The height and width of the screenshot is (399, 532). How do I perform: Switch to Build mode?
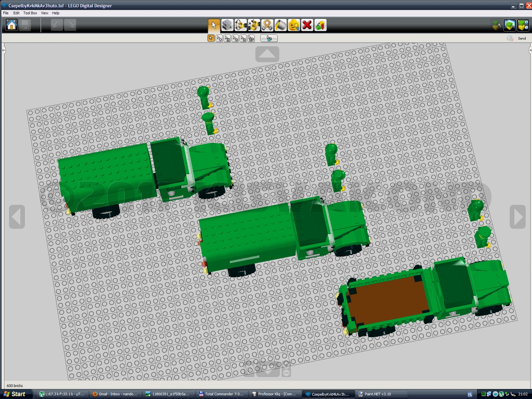pos(496,25)
